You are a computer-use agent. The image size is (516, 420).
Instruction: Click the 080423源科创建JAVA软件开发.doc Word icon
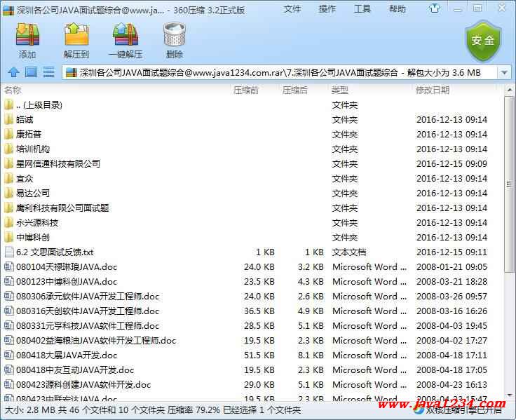[x=9, y=385]
